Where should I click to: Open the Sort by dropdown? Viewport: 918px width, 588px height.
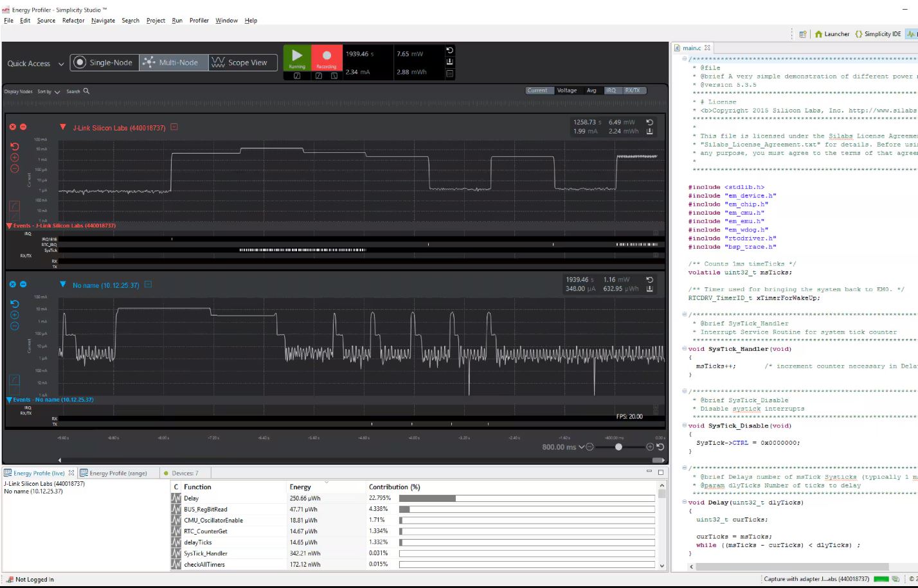point(49,92)
